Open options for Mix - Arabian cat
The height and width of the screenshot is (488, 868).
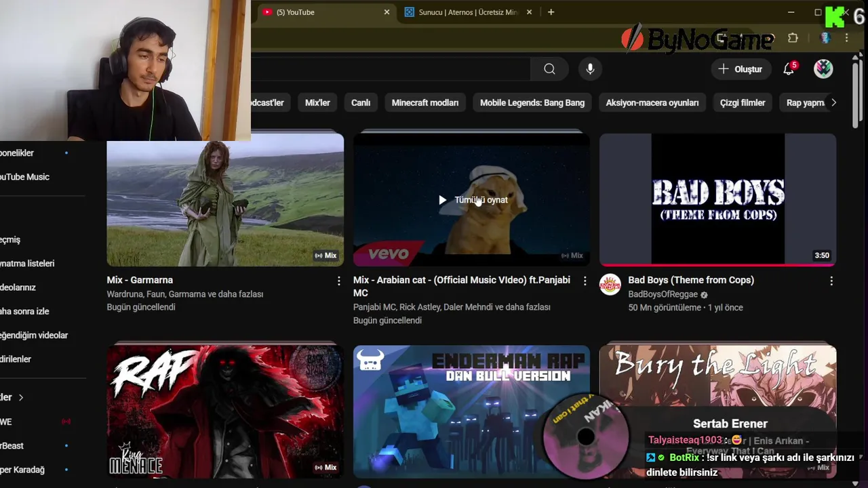(585, 281)
